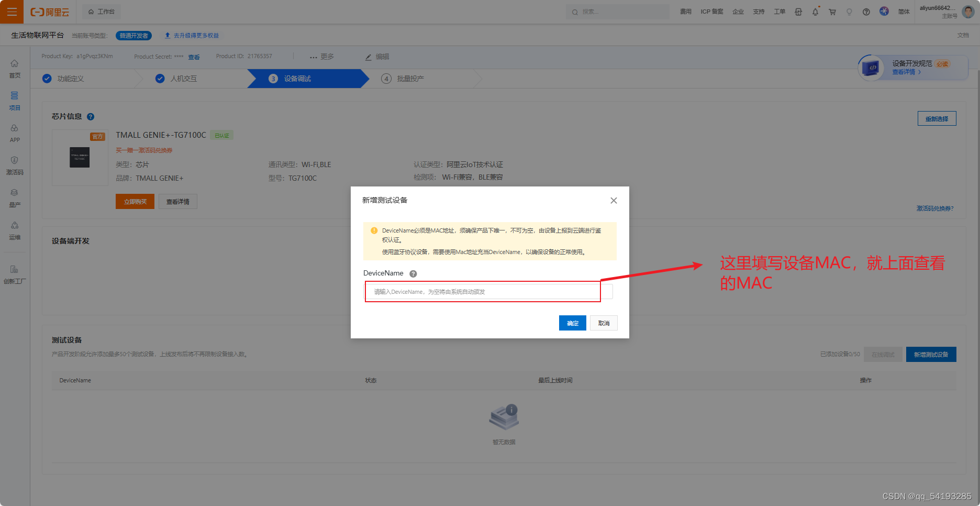980x506 pixels.
Task: Click the 重新选择 button
Action: pyautogui.click(x=937, y=118)
